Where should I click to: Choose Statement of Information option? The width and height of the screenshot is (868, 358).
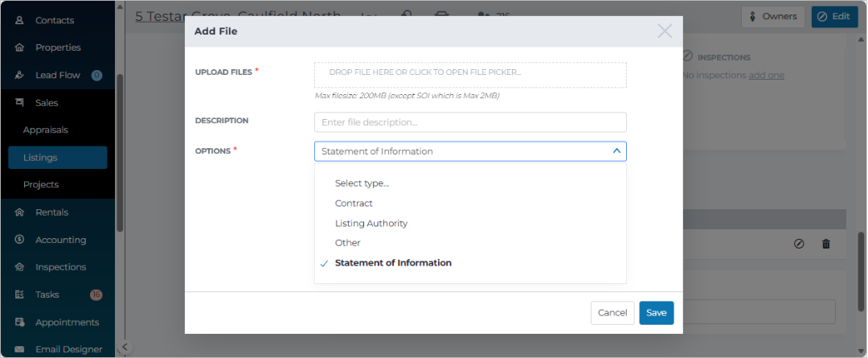point(393,263)
